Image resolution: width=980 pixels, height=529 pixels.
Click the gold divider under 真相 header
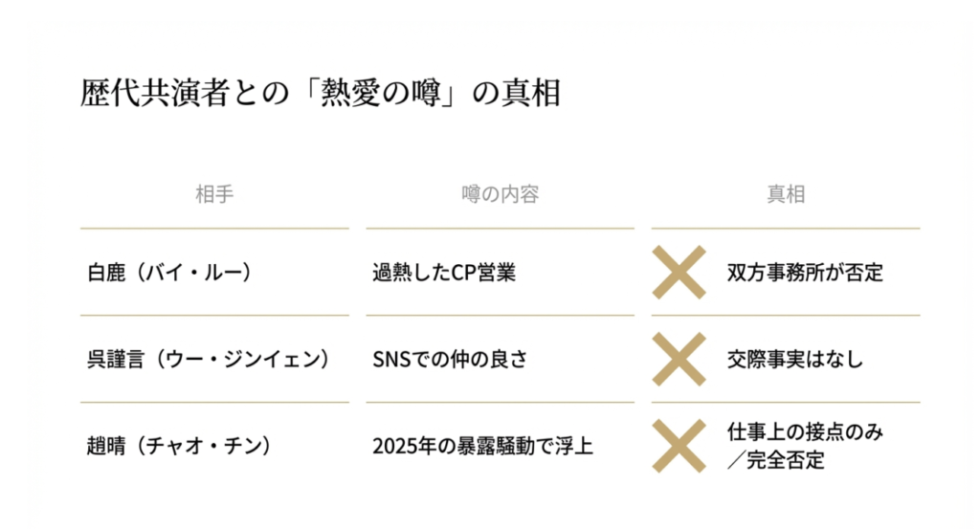(786, 229)
